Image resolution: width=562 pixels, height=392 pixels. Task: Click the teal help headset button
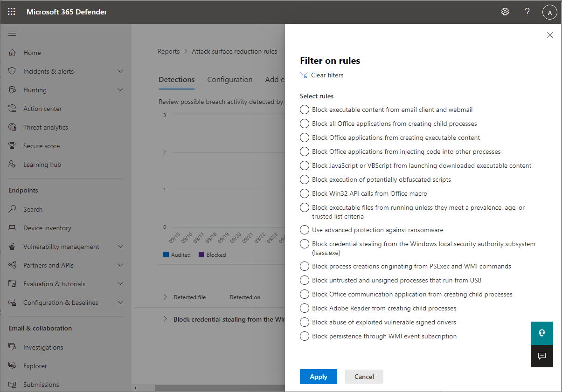542,333
